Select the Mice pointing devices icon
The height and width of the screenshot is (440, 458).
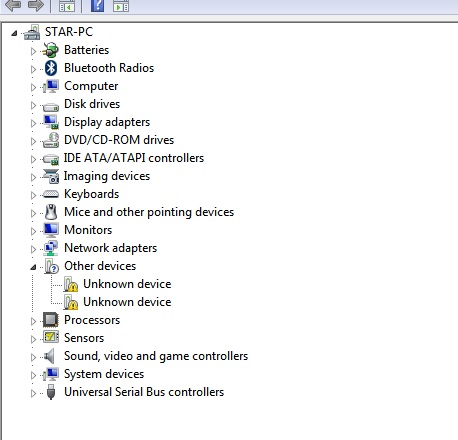pyautogui.click(x=51, y=212)
